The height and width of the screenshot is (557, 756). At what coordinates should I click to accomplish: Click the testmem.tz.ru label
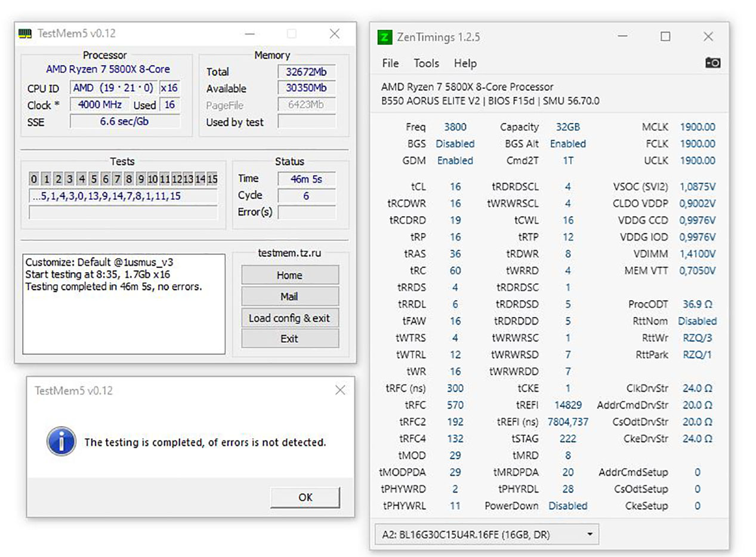click(x=289, y=253)
